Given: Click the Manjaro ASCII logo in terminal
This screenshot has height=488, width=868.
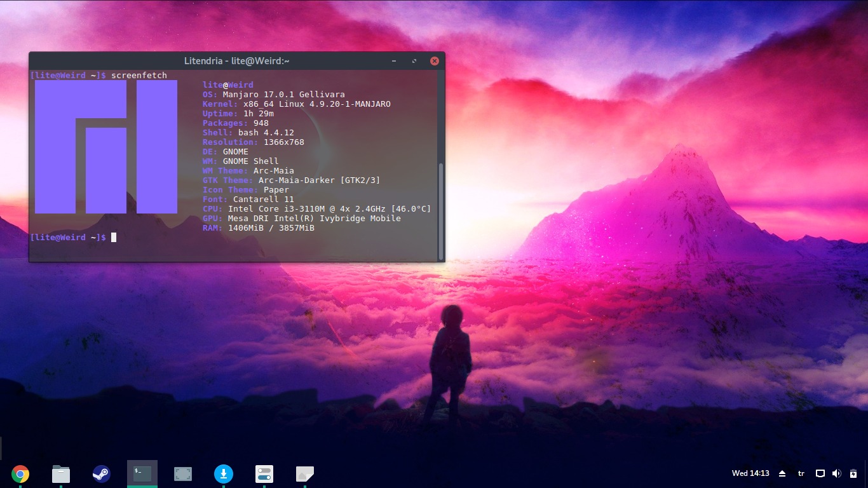Looking at the screenshot, I should 106,147.
